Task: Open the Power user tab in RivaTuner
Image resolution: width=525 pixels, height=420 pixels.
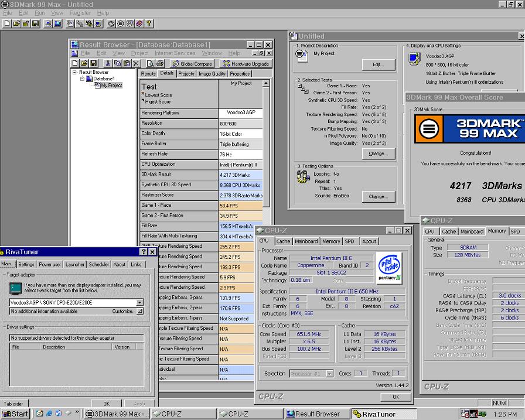Action: [x=50, y=264]
